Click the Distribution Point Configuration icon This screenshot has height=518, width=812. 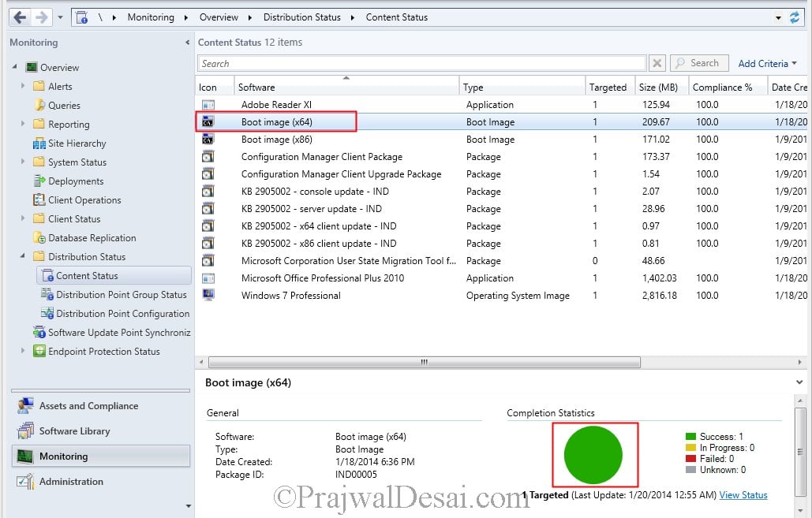click(47, 314)
